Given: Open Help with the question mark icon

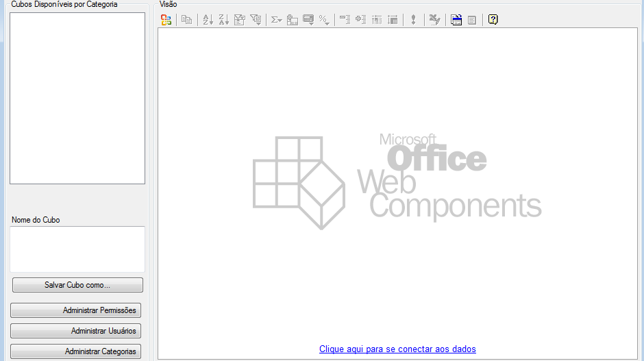Looking at the screenshot, I should point(493,20).
